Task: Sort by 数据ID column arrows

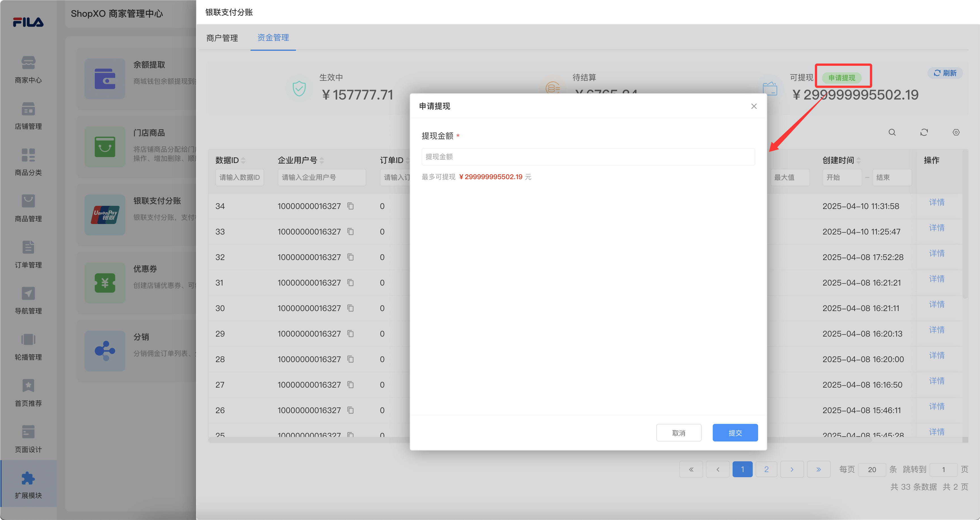Action: (243, 160)
